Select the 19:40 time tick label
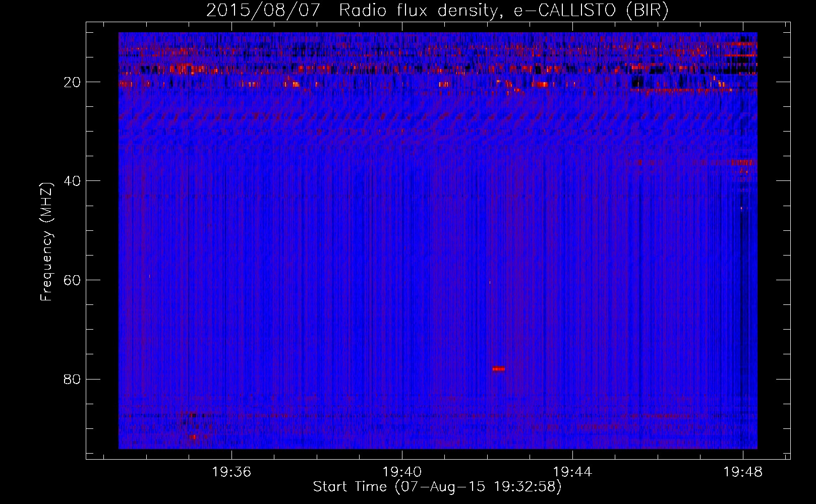Screen dimensions: 816x504 402,472
